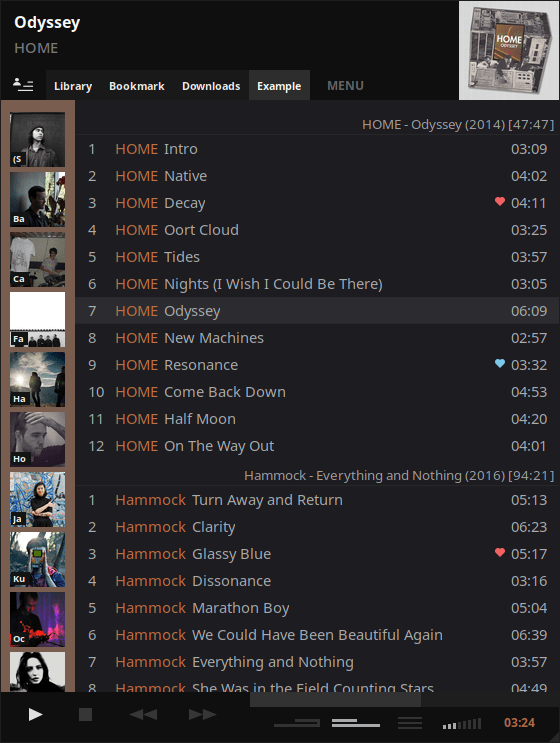Select track Hammock Glassy Blue

pos(317,554)
